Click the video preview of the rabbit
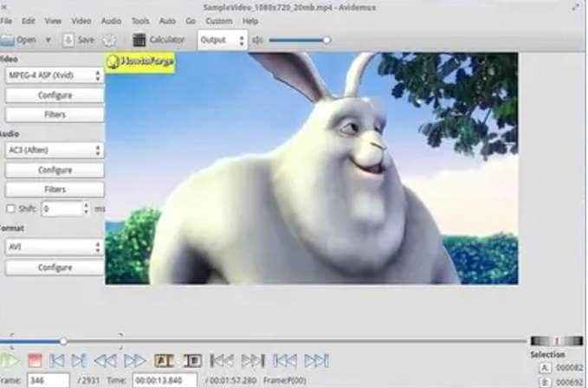The width and height of the screenshot is (588, 388). [312, 168]
